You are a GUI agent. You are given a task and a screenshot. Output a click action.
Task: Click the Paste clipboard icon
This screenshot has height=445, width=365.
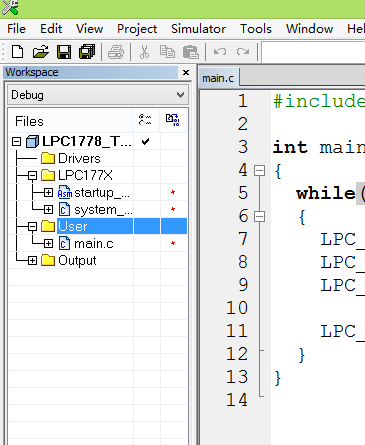(x=191, y=52)
